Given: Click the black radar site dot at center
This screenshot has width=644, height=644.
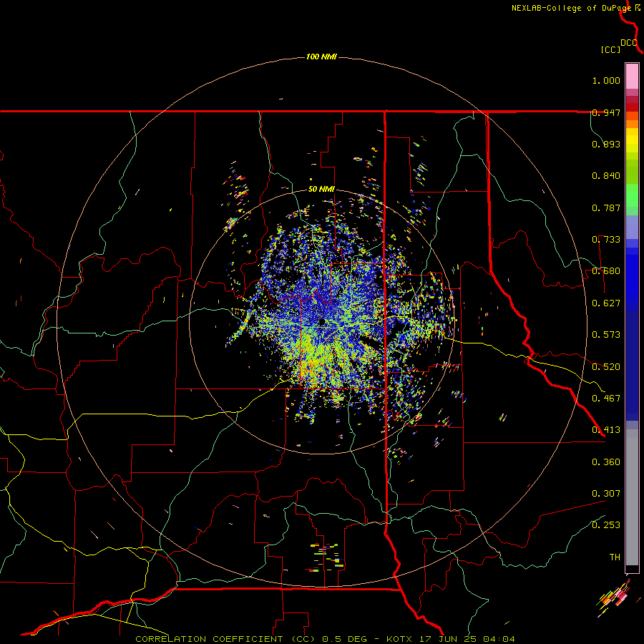Looking at the screenshot, I should (322, 321).
